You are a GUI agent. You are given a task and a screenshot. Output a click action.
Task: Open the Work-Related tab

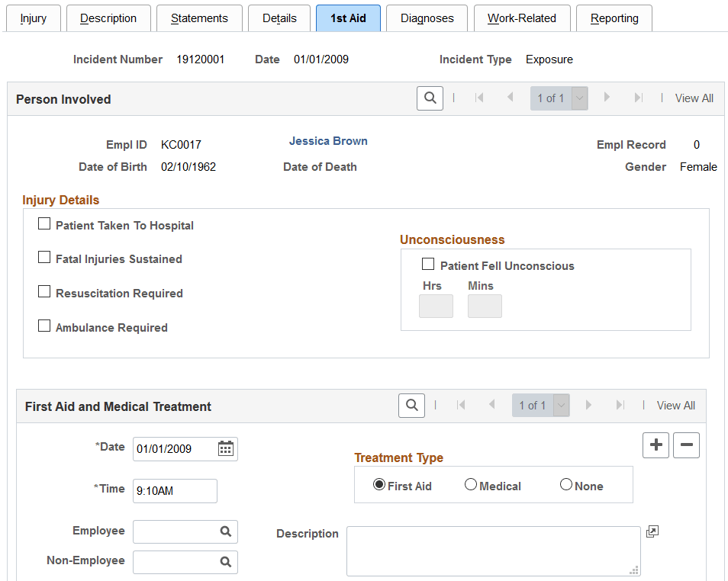point(521,18)
